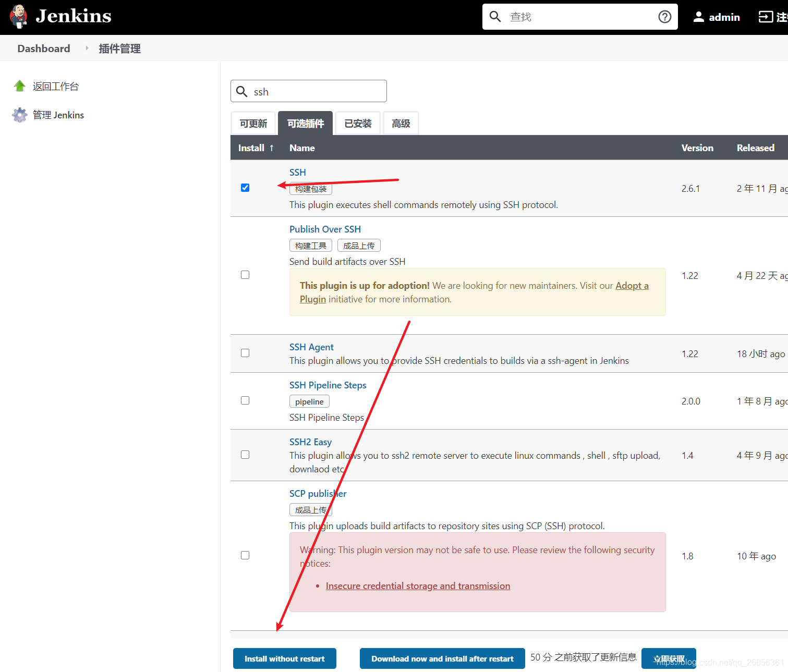Image resolution: width=788 pixels, height=672 pixels.
Task: Check the SSH2 Easy plugin checkbox
Action: pyautogui.click(x=245, y=455)
